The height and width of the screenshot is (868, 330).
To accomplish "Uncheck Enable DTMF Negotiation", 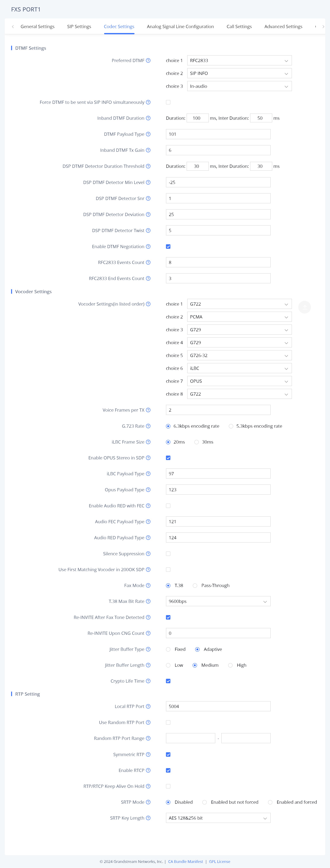I will pos(168,246).
